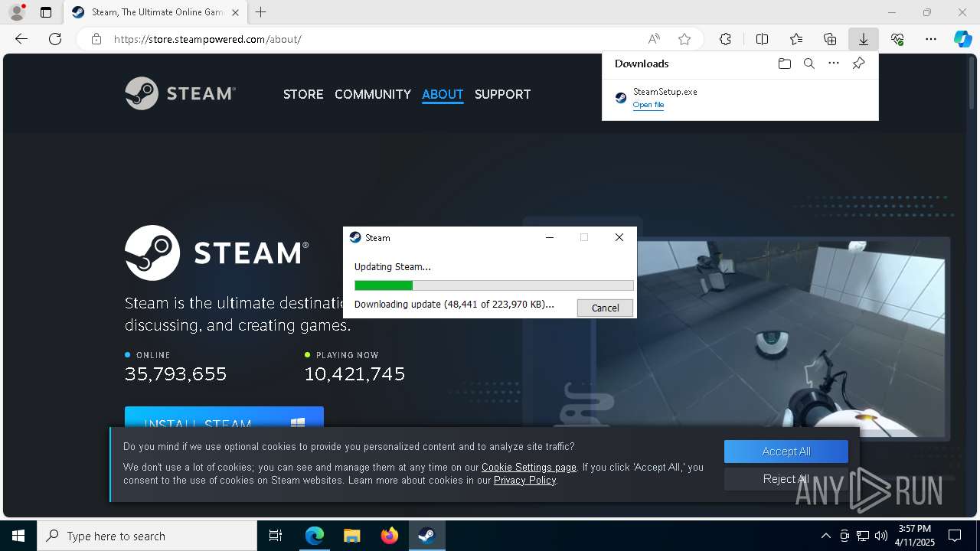
Task: Open the COMMUNITY menu item
Action: pos(373,94)
